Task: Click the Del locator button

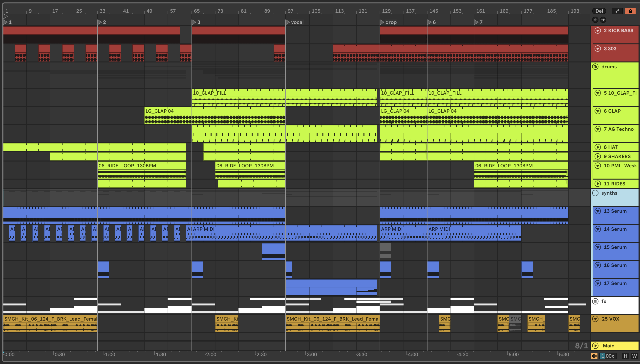Action: click(x=599, y=11)
